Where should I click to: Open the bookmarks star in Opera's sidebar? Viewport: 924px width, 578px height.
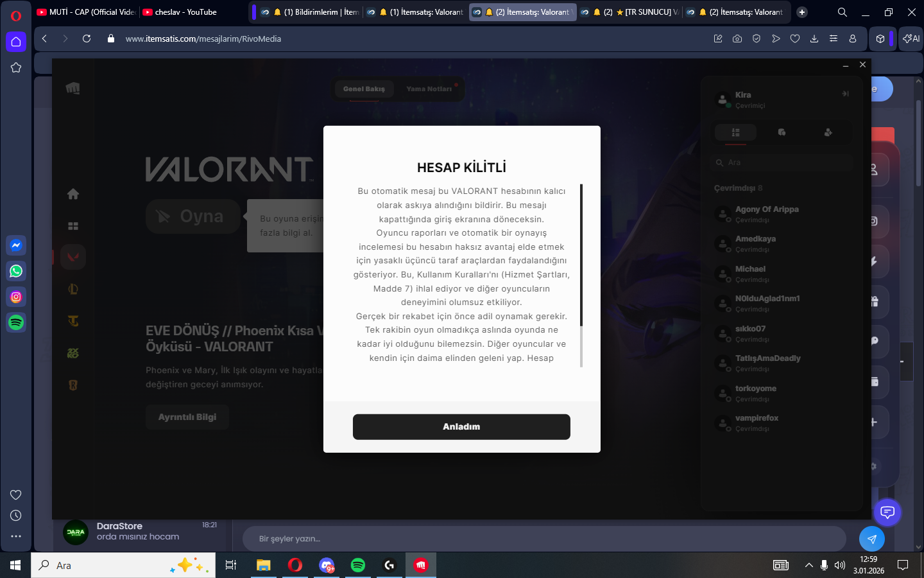point(16,67)
